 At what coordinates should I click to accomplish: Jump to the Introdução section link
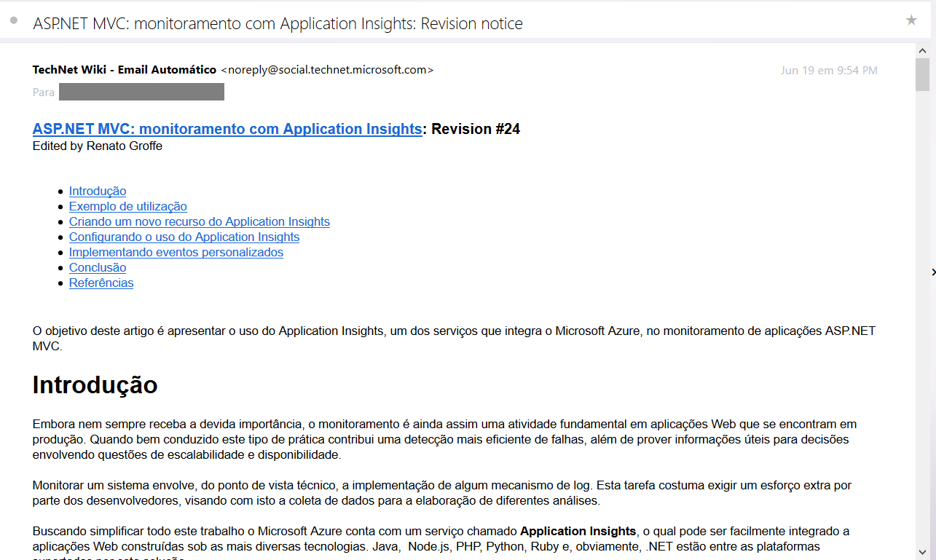click(98, 191)
